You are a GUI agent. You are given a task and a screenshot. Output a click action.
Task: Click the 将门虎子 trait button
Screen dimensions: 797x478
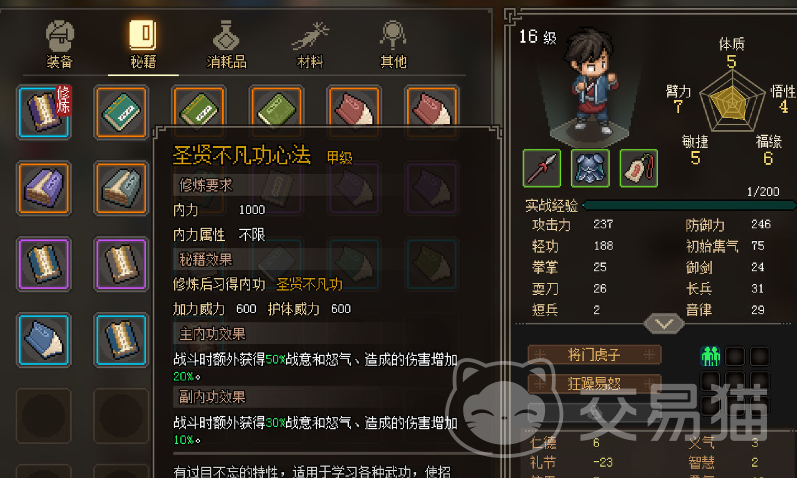pyautogui.click(x=594, y=354)
